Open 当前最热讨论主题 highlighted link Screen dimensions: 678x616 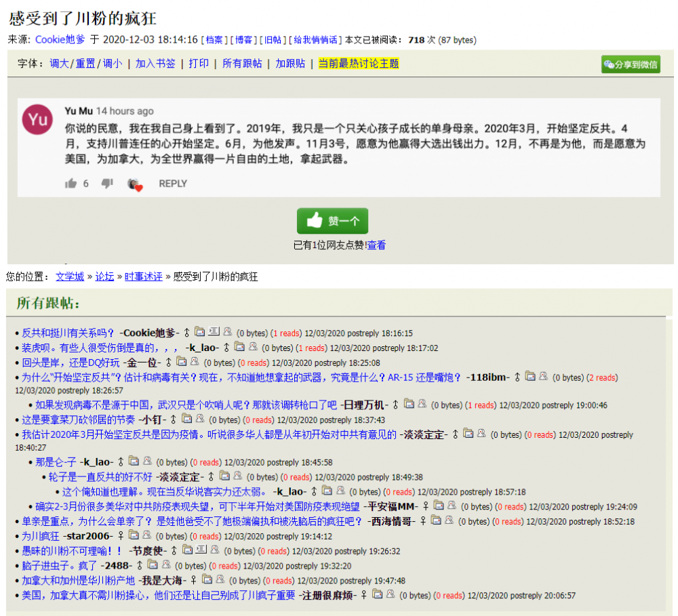359,63
